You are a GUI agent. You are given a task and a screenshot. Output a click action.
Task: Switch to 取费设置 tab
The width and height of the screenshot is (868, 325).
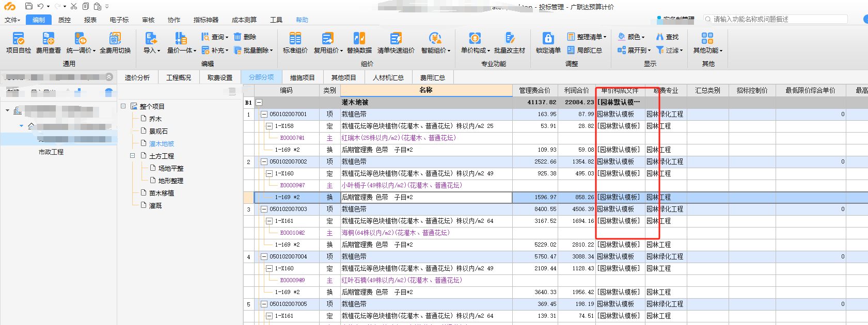[x=220, y=77]
